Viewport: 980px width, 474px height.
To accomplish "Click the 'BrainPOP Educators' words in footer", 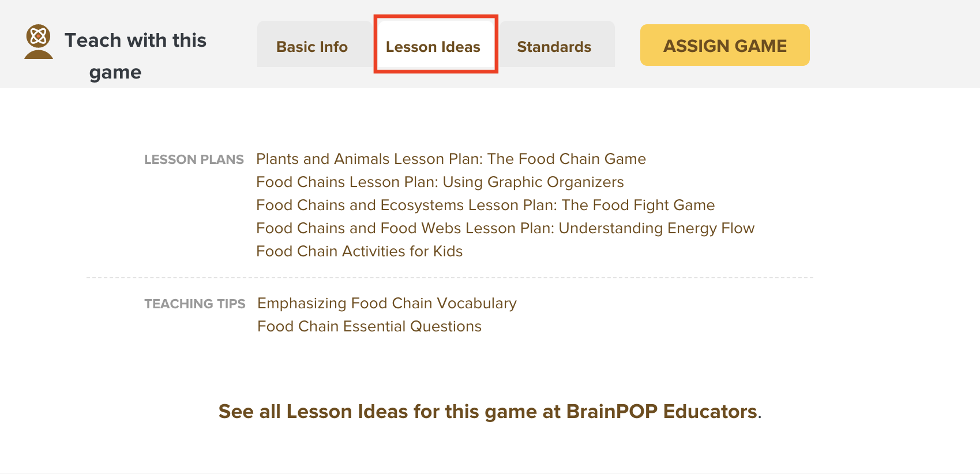I will coord(662,412).
